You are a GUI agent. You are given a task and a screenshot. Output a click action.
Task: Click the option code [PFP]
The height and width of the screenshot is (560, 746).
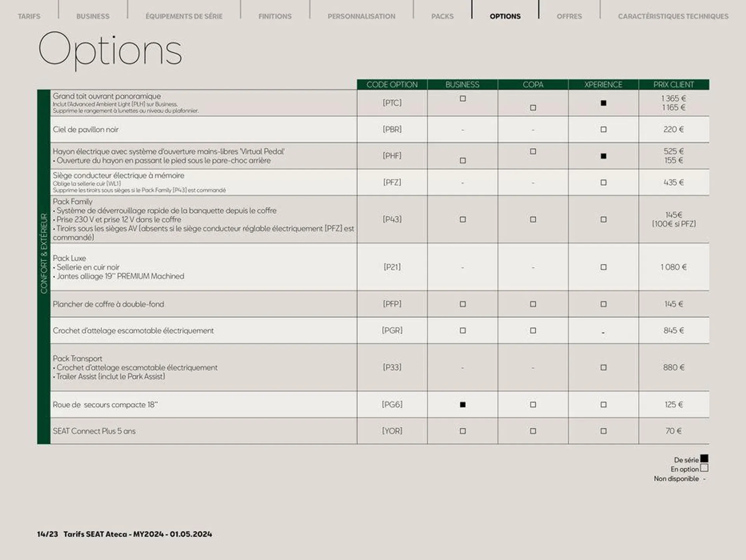tap(392, 304)
